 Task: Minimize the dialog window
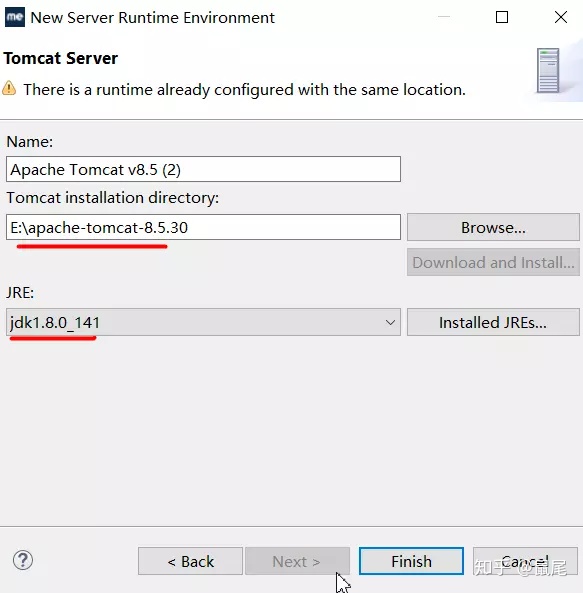(444, 17)
